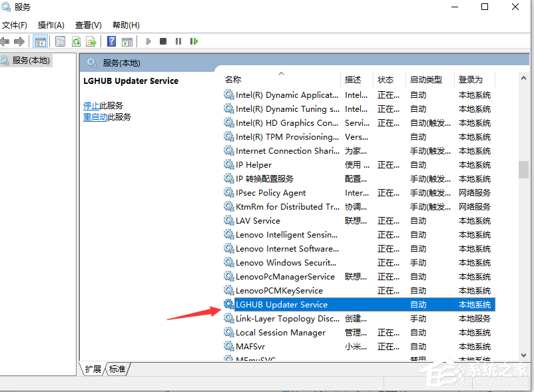Select the MAFSvr service name
This screenshot has height=392, width=534.
tap(250, 346)
